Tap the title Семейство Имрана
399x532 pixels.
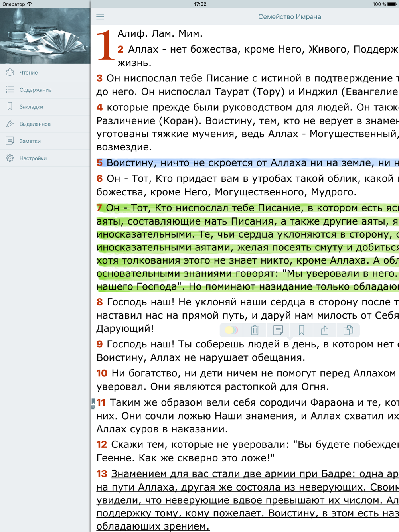click(x=290, y=17)
